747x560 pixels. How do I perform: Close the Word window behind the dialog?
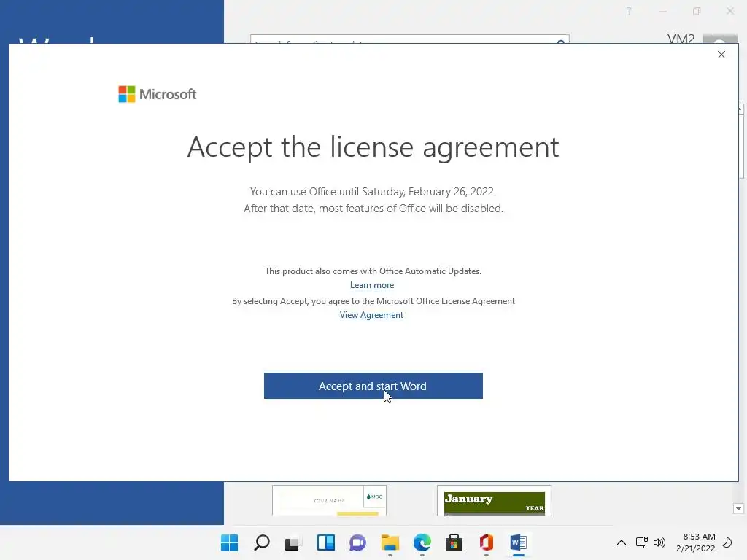click(x=729, y=11)
